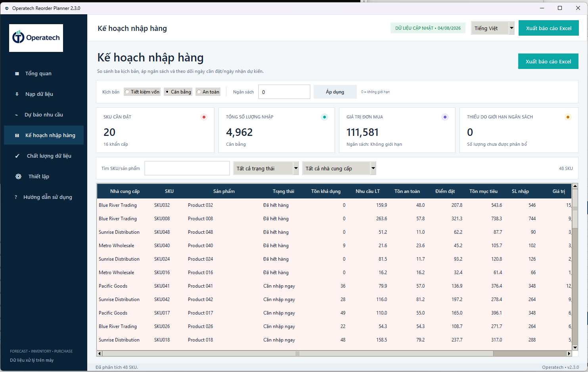Click the Tổng quan sidebar icon
Screen dimensions: 588x372
tap(17, 74)
